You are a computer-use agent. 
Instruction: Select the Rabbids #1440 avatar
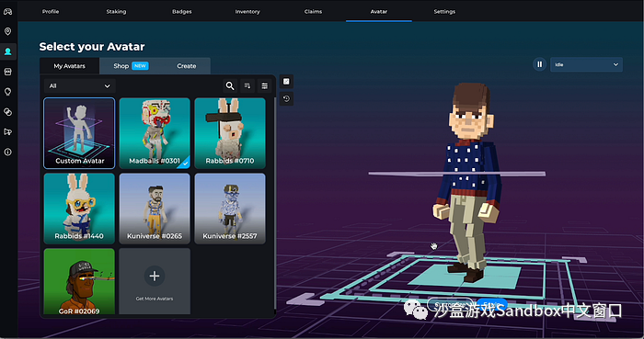pyautogui.click(x=79, y=209)
